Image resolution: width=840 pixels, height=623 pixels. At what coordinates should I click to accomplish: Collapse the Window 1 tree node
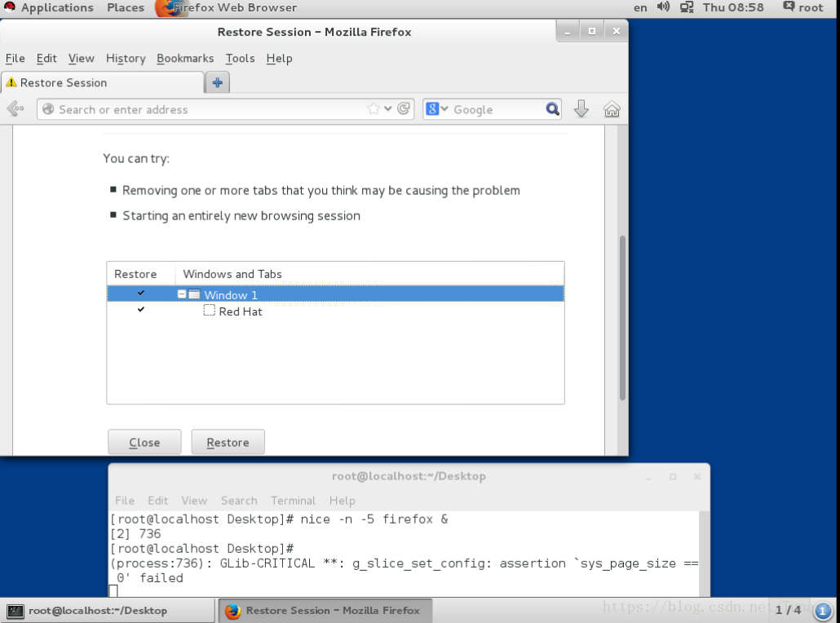182,294
